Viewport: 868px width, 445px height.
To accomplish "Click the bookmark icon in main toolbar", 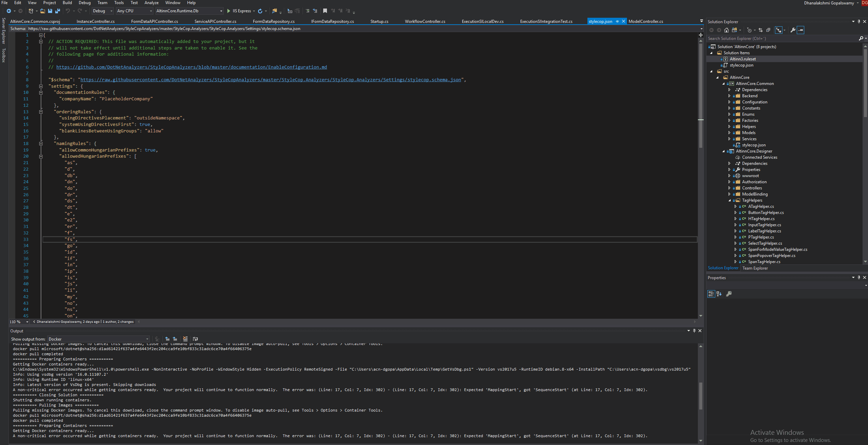I will (x=325, y=11).
